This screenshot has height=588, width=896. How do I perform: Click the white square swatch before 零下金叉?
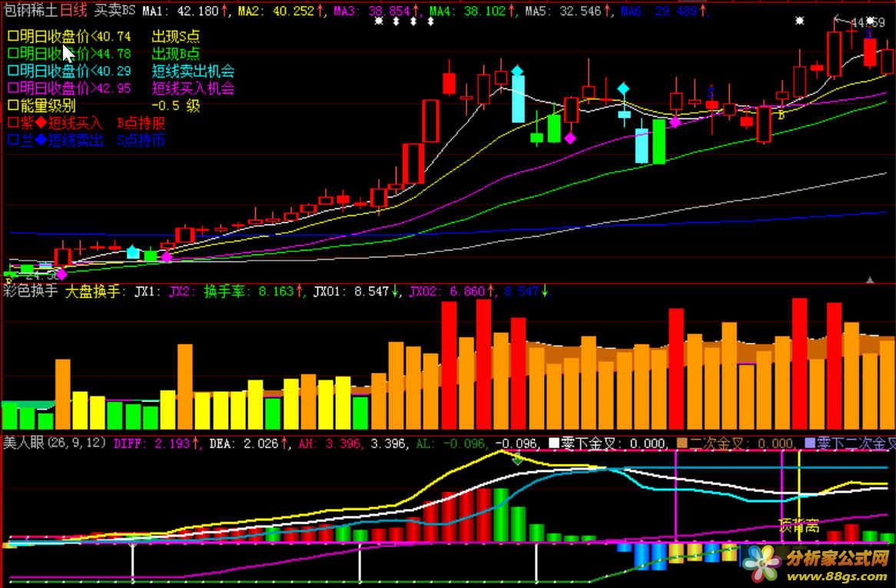(x=552, y=443)
